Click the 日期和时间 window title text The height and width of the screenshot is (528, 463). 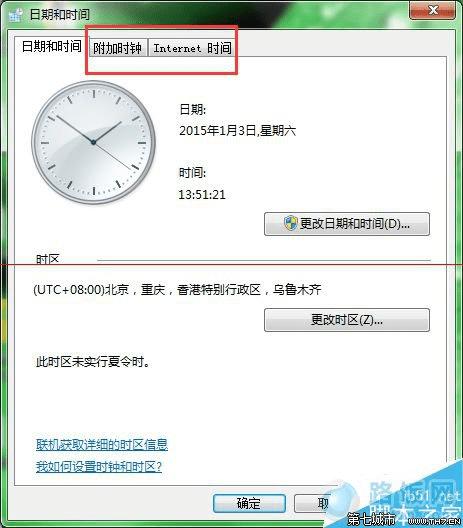pos(60,14)
